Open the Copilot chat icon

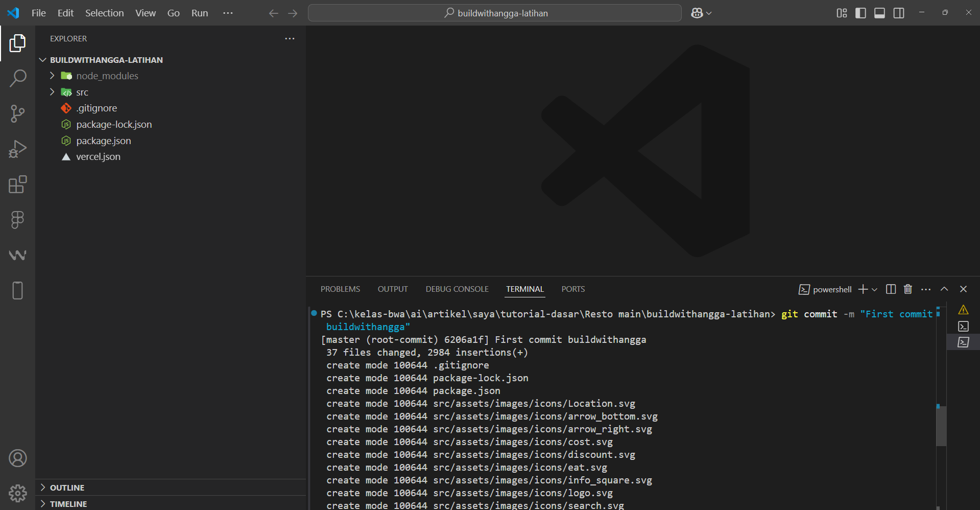697,13
